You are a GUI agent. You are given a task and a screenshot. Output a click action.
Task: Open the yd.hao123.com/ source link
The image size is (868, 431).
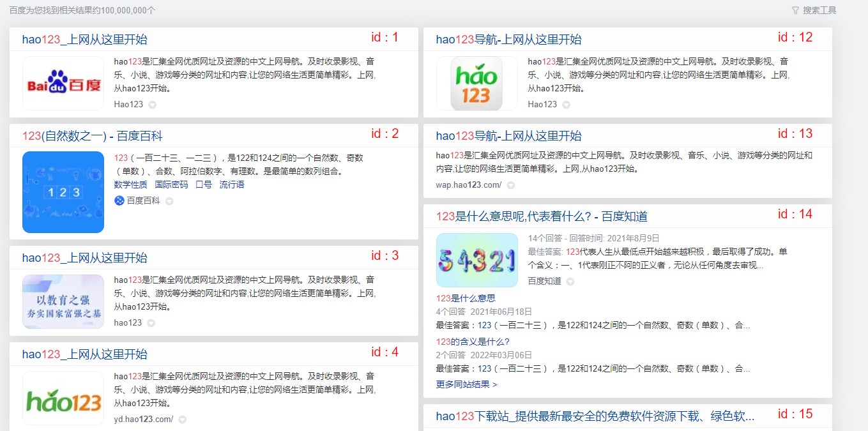pos(144,420)
